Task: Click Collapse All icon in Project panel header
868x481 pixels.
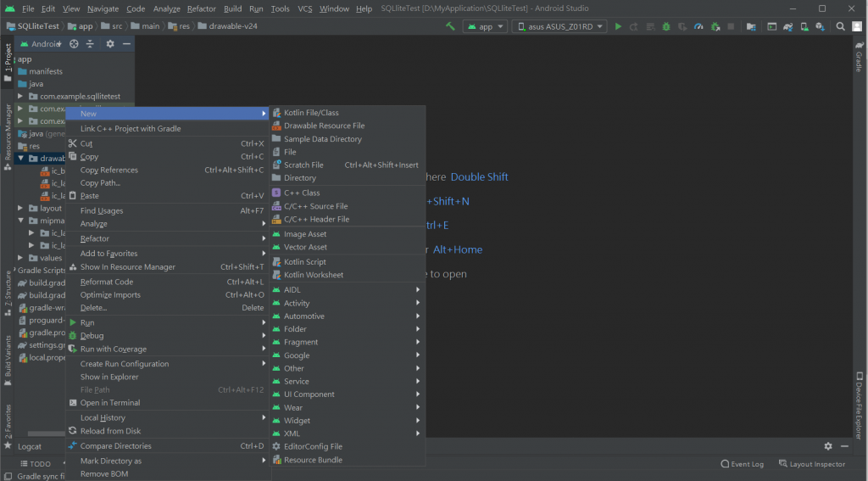Action: point(90,44)
